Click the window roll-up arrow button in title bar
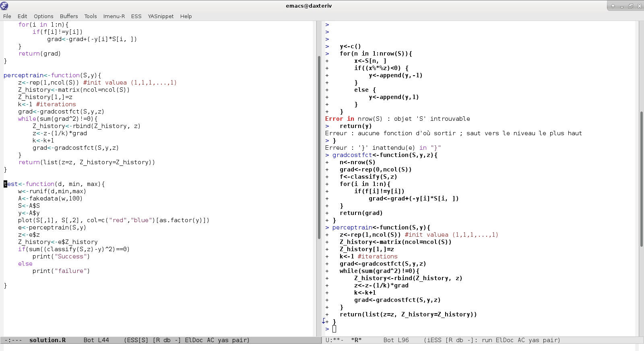 (x=613, y=6)
